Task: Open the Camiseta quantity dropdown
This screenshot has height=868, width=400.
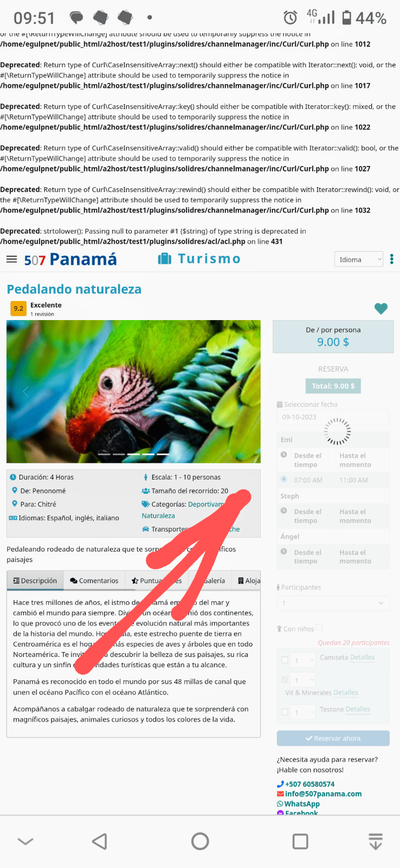Action: 303,660
